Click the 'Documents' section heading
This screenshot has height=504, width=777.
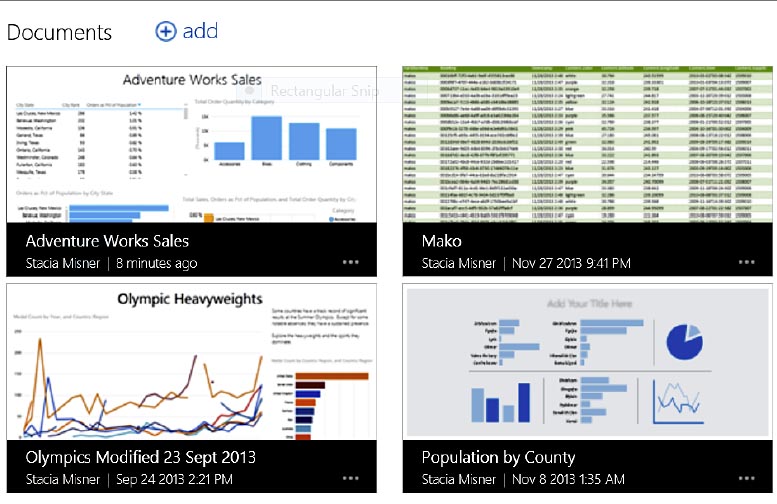click(60, 33)
